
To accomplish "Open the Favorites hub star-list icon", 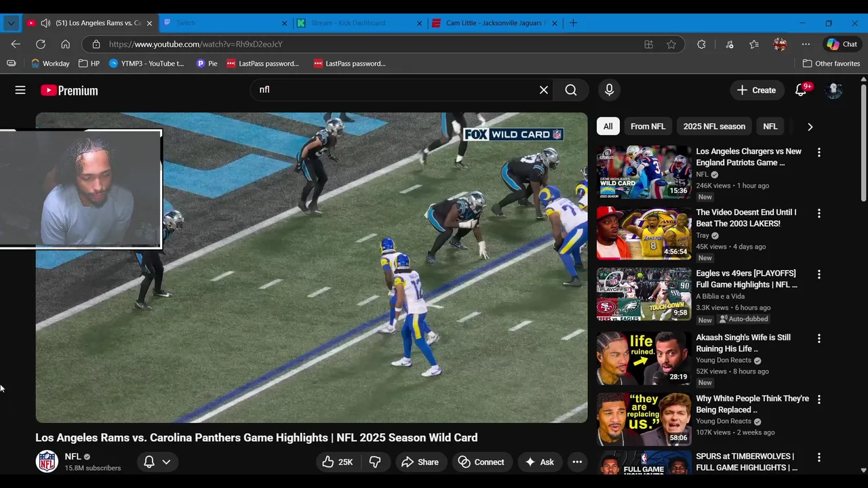I will (754, 44).
